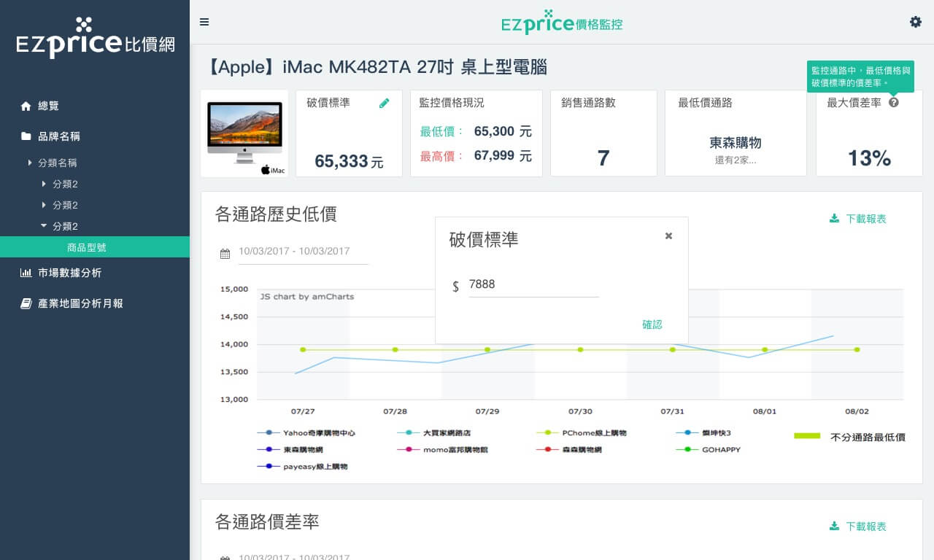Click the 銷售通路數 value 7
Image resolution: width=934 pixels, height=560 pixels.
coord(603,158)
